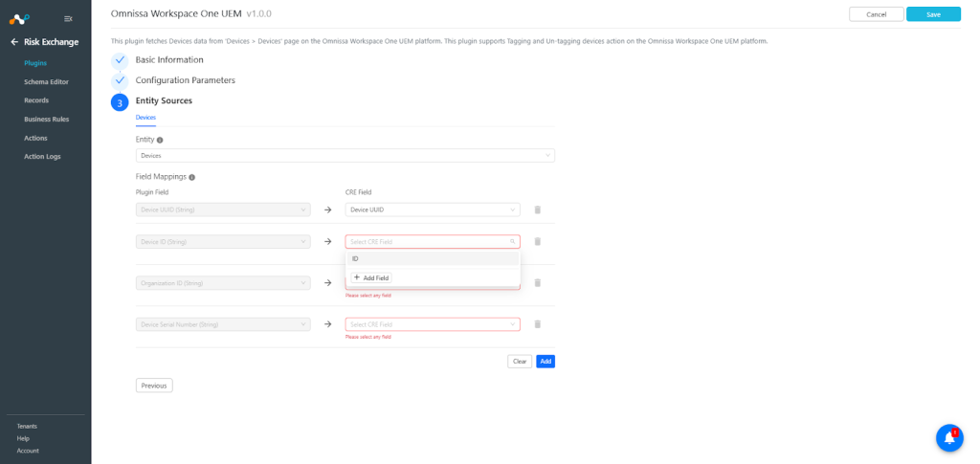Open the Entity Devices dropdown
Screen dimensions: 980x464
coord(345,156)
